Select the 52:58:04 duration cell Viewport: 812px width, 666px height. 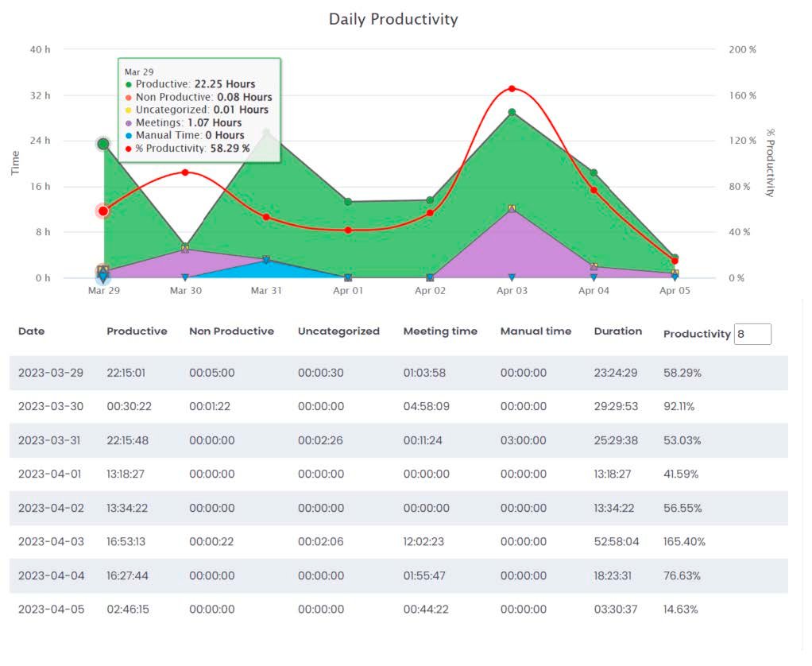tap(617, 542)
